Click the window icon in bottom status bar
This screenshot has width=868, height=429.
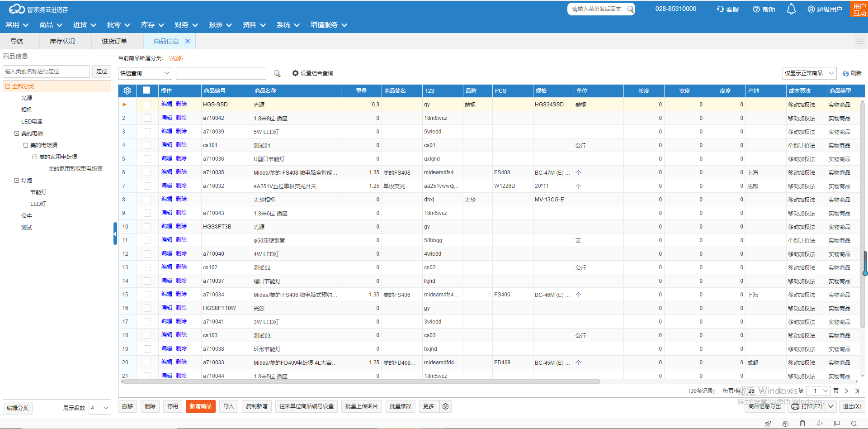(x=837, y=424)
